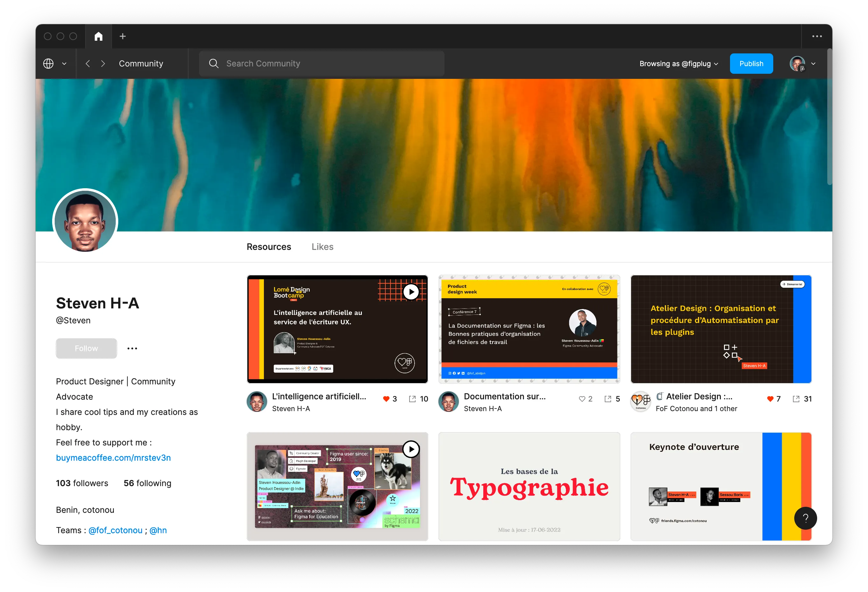The image size is (868, 592).
Task: Open the Home tab
Action: tap(98, 36)
